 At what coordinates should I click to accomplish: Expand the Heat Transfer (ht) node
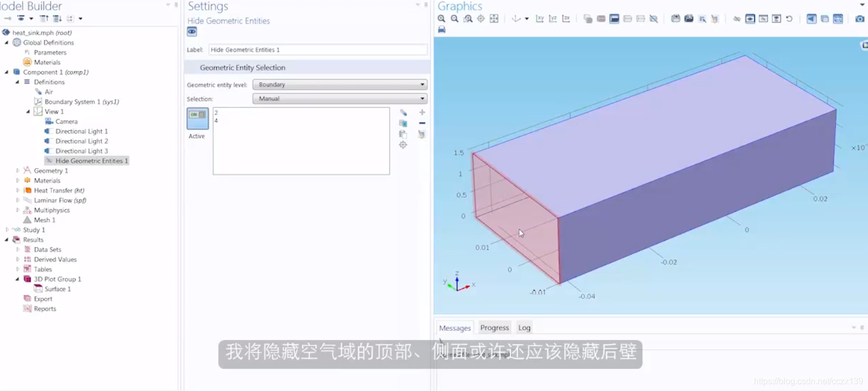[17, 190]
